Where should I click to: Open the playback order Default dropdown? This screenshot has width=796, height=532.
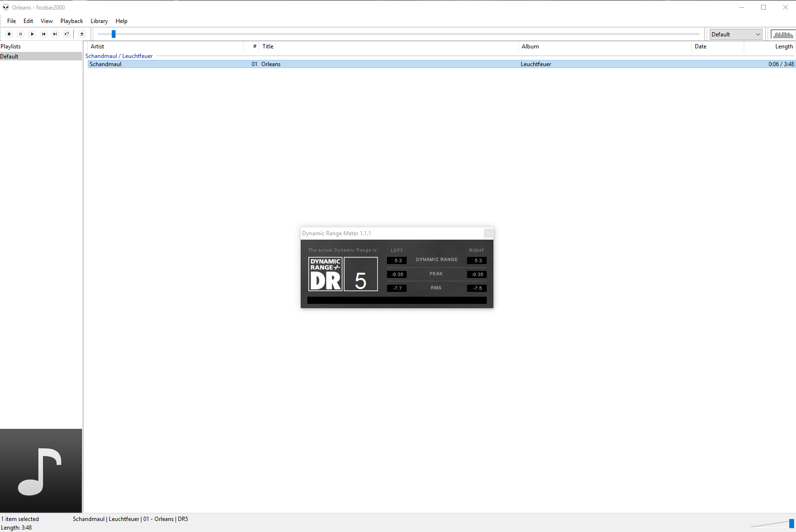pyautogui.click(x=736, y=35)
